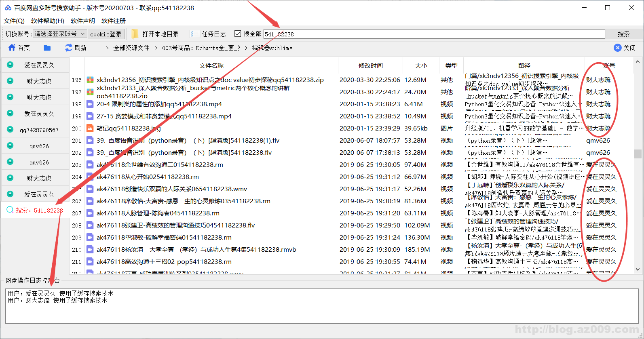Click video icon for 毕淑敏 file

coord(90,238)
